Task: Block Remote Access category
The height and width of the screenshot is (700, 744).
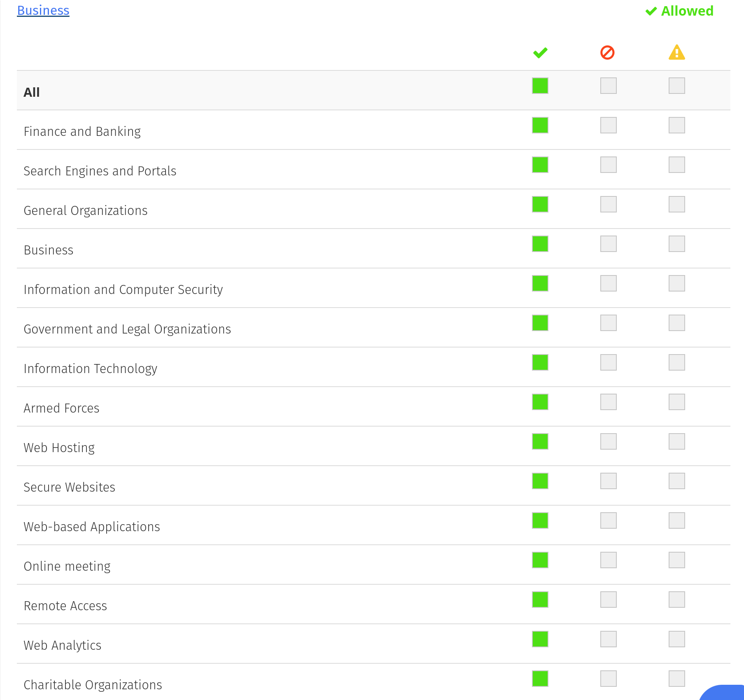Action: click(x=609, y=600)
